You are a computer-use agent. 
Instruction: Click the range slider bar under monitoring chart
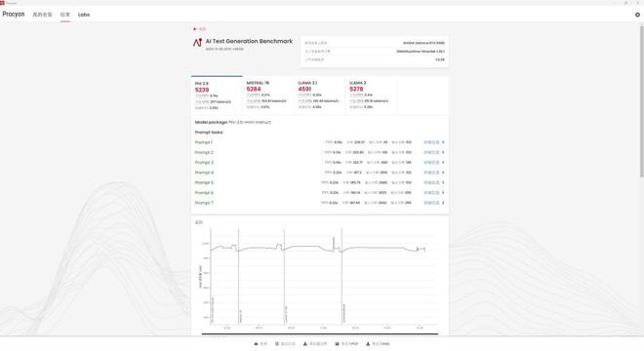click(x=320, y=333)
